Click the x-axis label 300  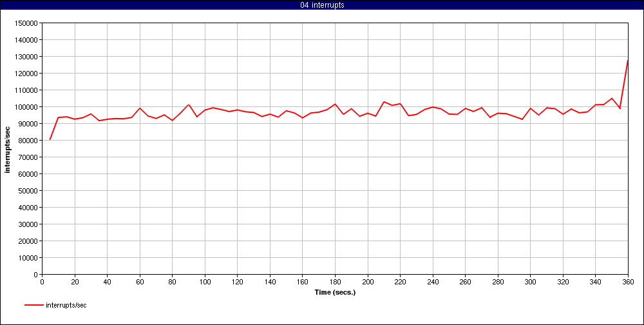pyautogui.click(x=530, y=282)
